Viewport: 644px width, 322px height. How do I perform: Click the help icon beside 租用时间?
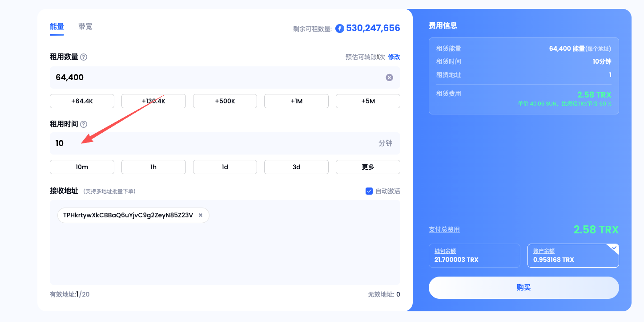tap(84, 124)
